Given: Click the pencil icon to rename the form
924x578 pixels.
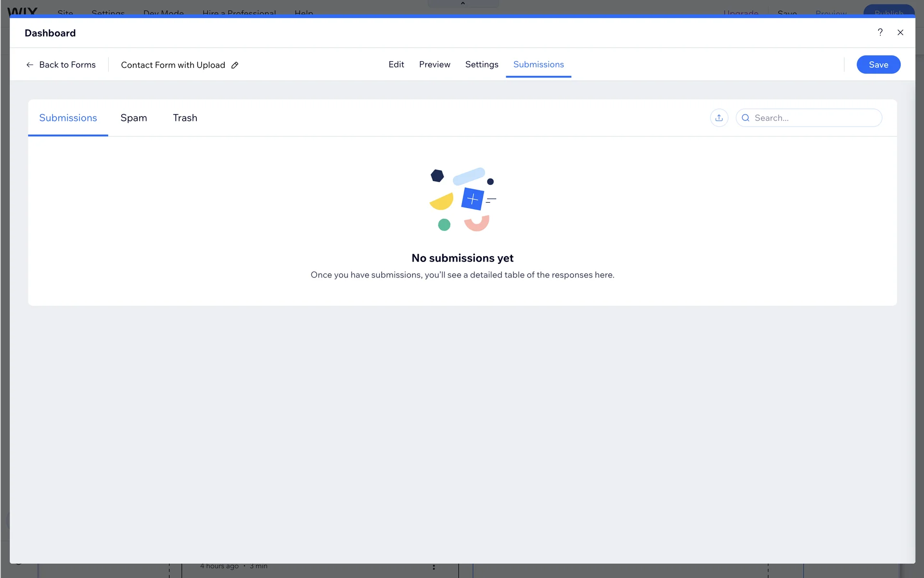Looking at the screenshot, I should pyautogui.click(x=235, y=65).
